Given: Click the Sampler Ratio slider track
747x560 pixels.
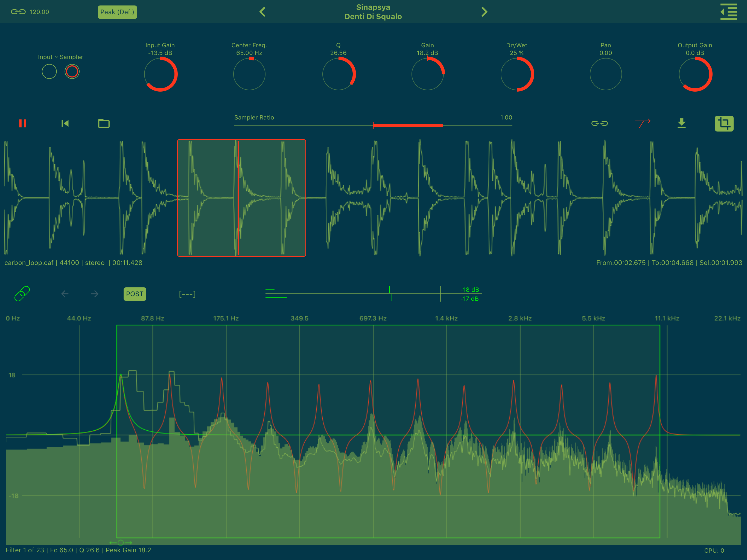Looking at the screenshot, I should (373, 126).
